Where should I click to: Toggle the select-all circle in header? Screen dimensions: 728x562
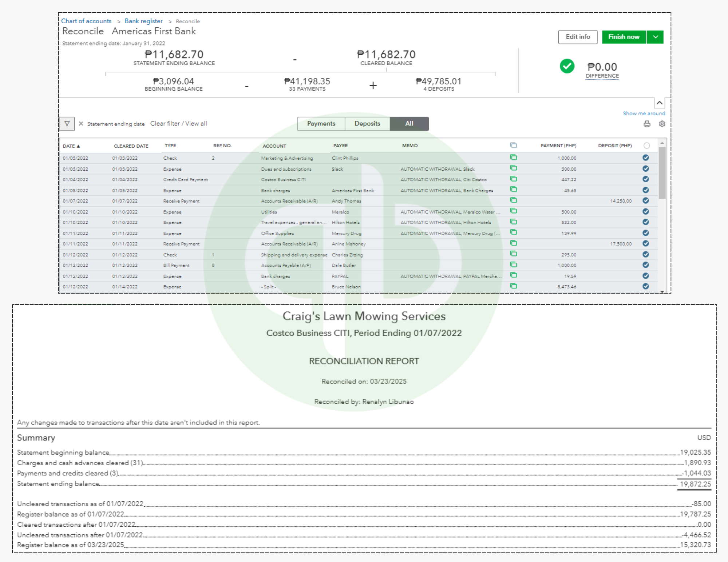tap(646, 146)
